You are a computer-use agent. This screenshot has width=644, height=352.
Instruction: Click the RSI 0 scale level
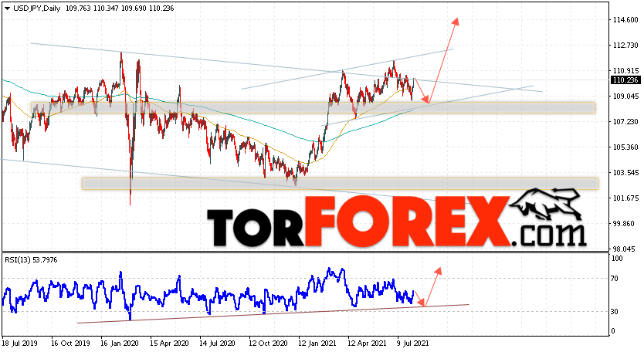[613, 330]
